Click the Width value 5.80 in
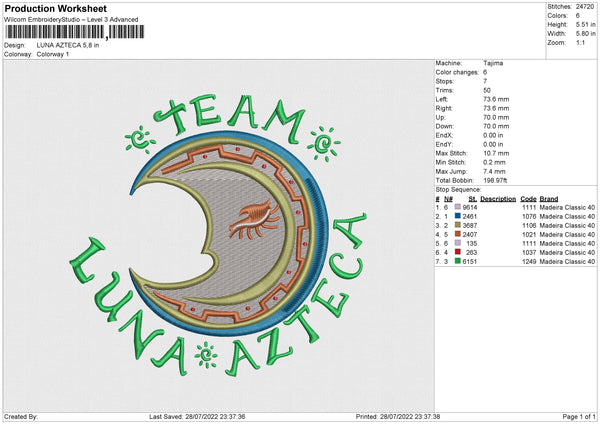The width and height of the screenshot is (600, 424). (x=586, y=34)
